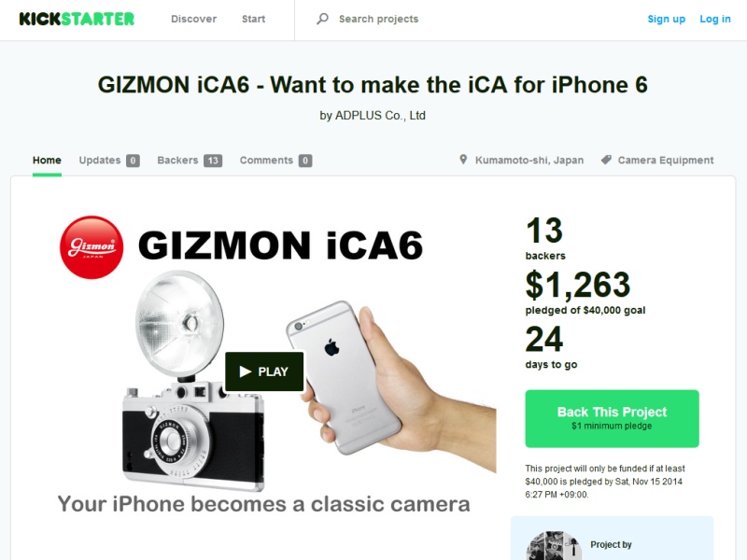Click the Back This Project button
Image resolution: width=747 pixels, height=560 pixels.
[x=613, y=418]
